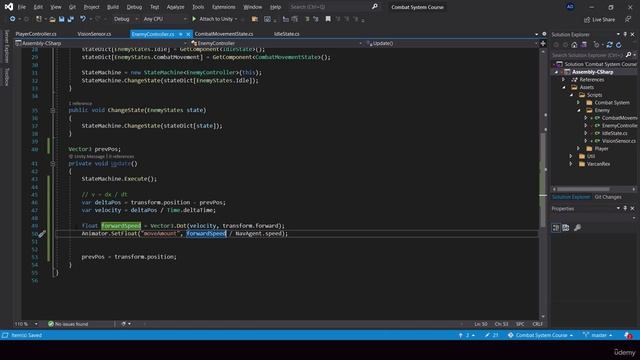Click the search magnifier icon in title bar
Image resolution: width=640 pixels, height=360 pixels.
pos(375,7)
